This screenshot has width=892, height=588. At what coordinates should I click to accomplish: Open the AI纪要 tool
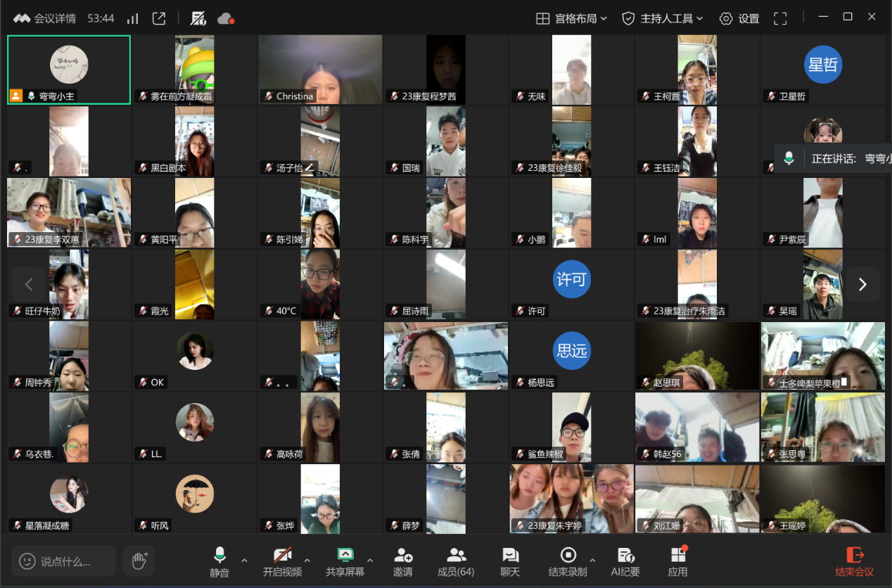(625, 562)
